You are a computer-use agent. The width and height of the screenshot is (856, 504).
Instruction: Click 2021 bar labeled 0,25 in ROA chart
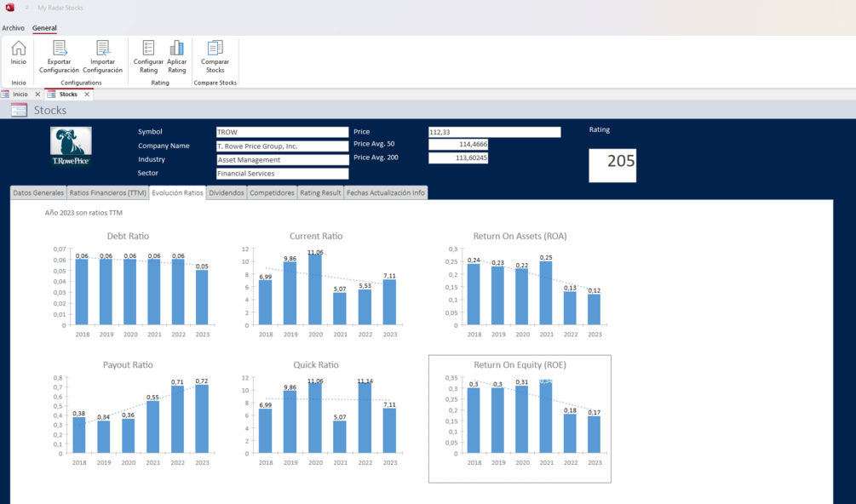tap(546, 294)
